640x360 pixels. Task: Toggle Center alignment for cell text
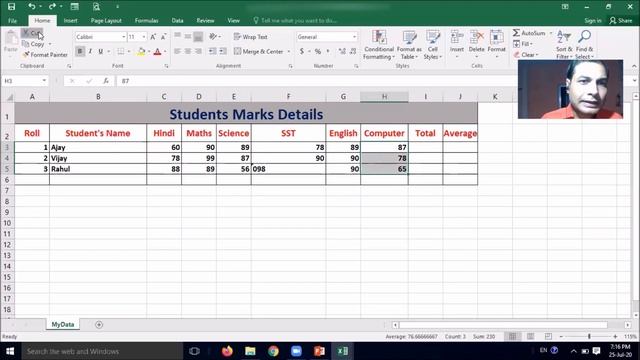coord(188,51)
